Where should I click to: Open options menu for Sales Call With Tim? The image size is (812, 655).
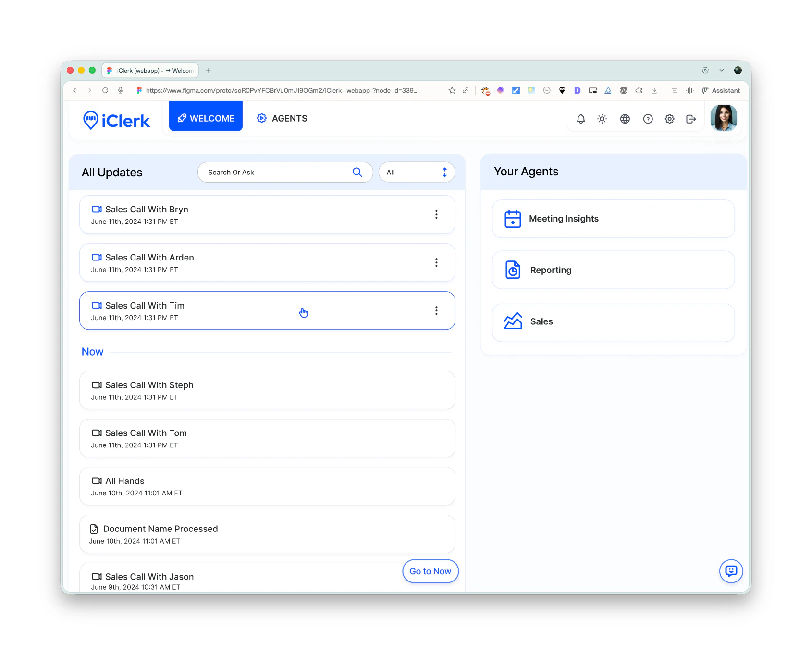pyautogui.click(x=436, y=310)
